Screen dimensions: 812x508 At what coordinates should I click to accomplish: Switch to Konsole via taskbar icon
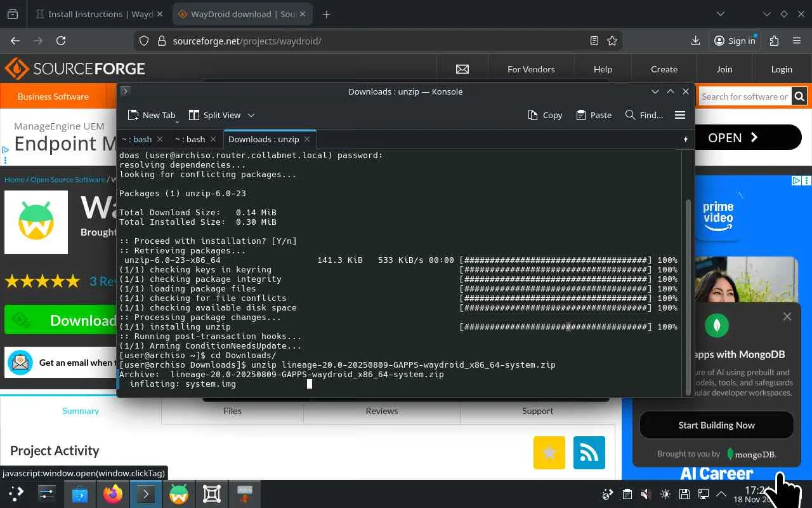[x=146, y=493]
